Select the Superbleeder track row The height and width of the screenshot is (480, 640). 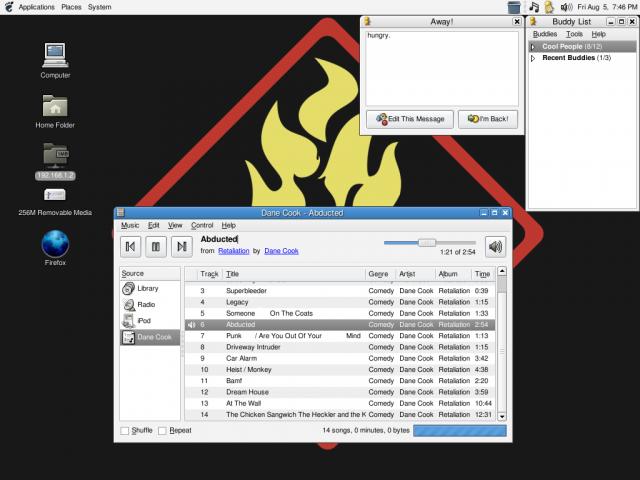[x=340, y=291]
